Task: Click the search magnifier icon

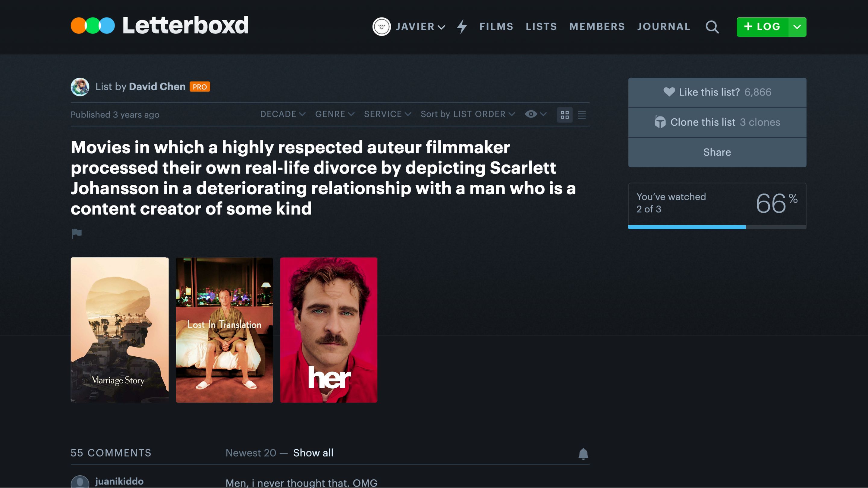Action: (x=712, y=27)
